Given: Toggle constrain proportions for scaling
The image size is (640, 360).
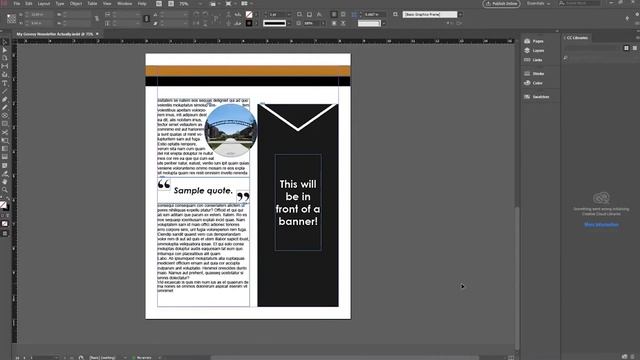Looking at the screenshot, I should pyautogui.click(x=147, y=19).
